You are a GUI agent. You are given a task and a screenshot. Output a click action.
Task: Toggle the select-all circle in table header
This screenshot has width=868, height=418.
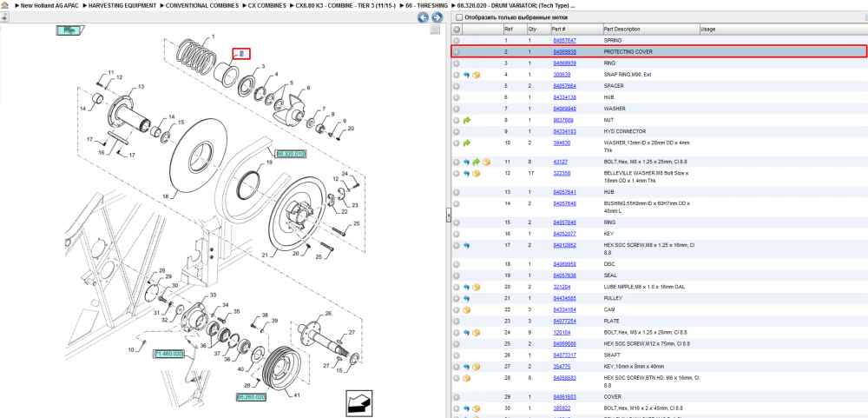[457, 29]
